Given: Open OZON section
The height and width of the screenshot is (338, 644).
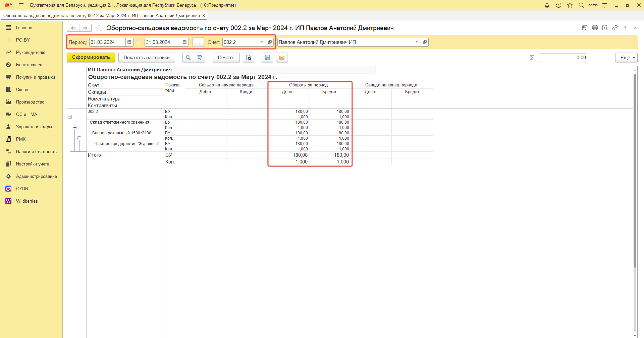Looking at the screenshot, I should coord(22,189).
